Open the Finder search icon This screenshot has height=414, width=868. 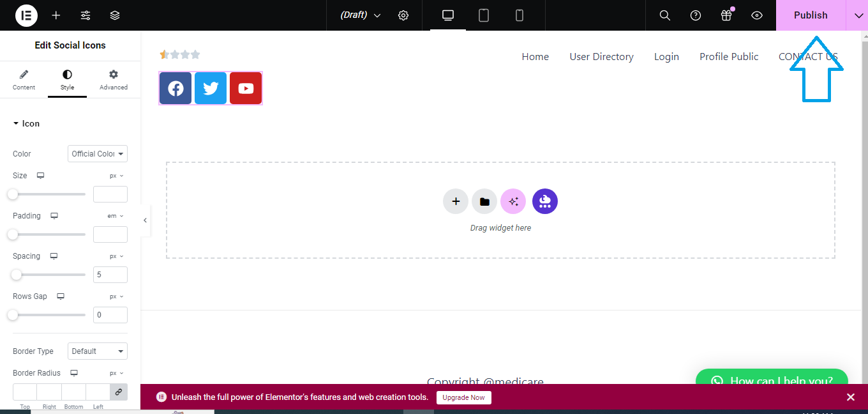pos(664,15)
